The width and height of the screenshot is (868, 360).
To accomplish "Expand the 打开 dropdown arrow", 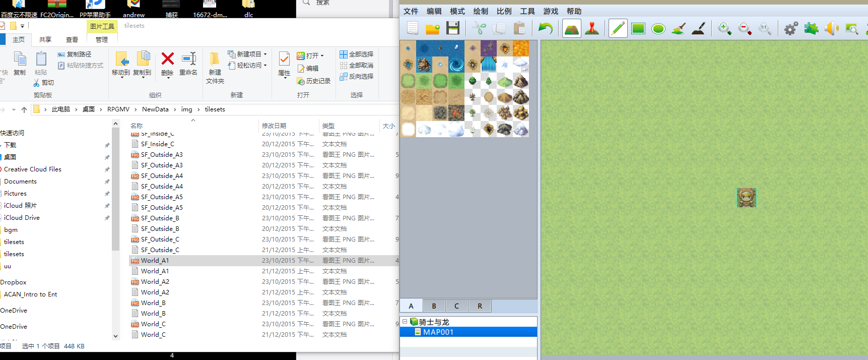I will [322, 55].
